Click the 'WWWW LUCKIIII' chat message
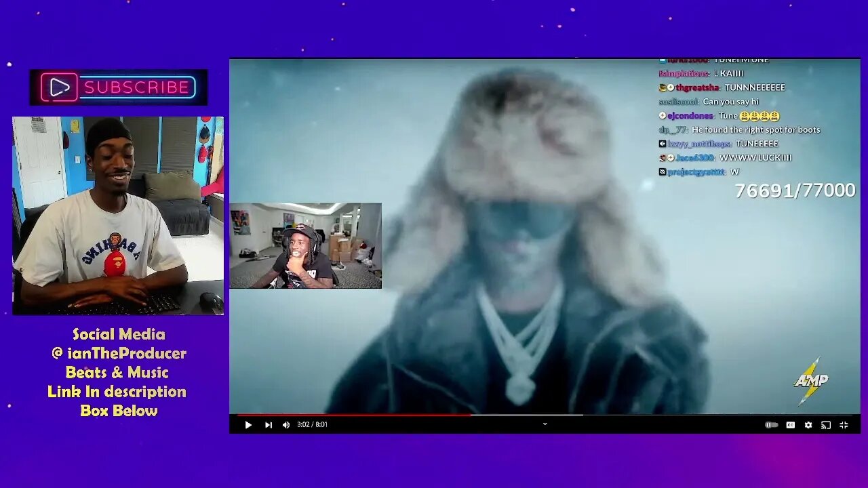Image resolution: width=868 pixels, height=488 pixels. click(x=755, y=158)
